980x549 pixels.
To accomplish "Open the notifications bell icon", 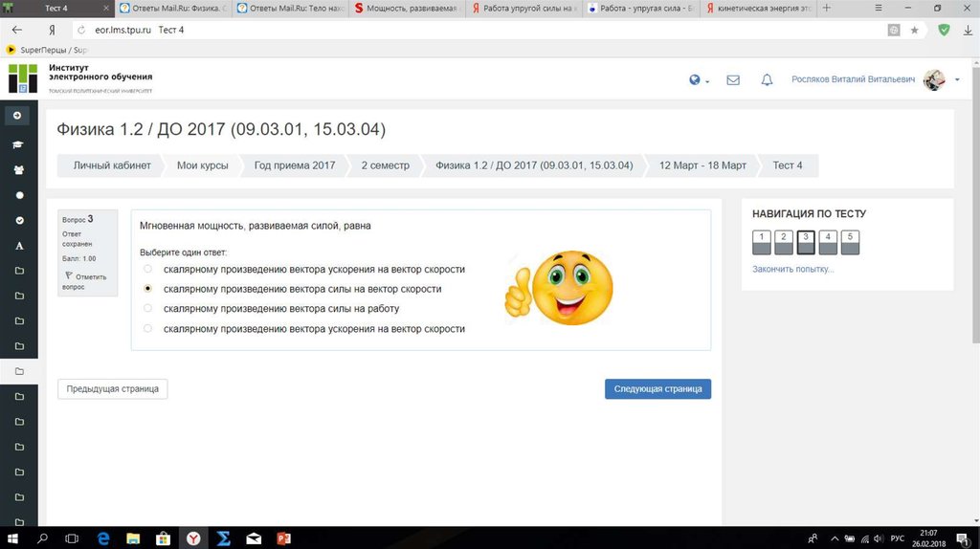I will click(767, 80).
